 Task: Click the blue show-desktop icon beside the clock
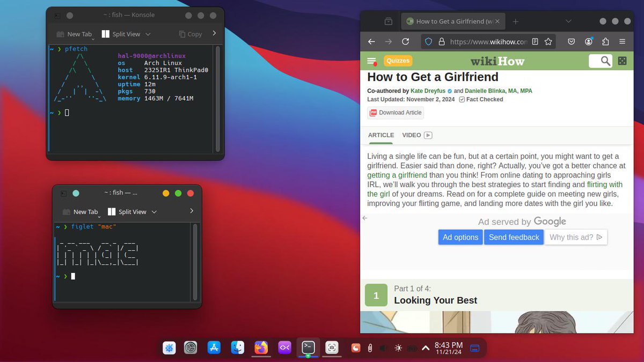tap(474, 348)
